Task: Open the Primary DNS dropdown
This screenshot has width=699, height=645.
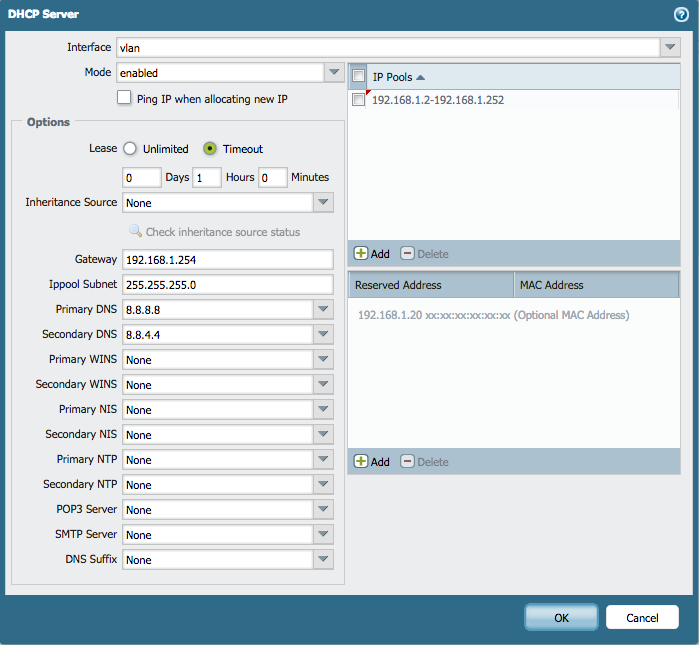Action: click(x=322, y=310)
